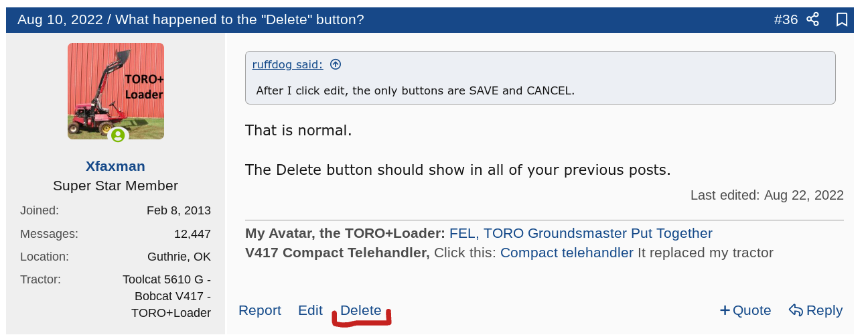Click the up-arrow icon beside ruffdog said
The height and width of the screenshot is (335, 868).
point(336,64)
